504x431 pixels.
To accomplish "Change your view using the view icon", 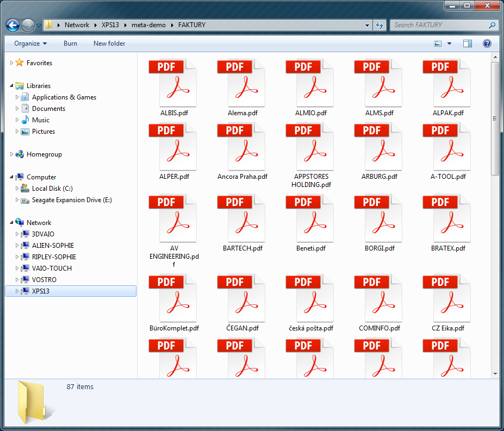I will click(438, 43).
